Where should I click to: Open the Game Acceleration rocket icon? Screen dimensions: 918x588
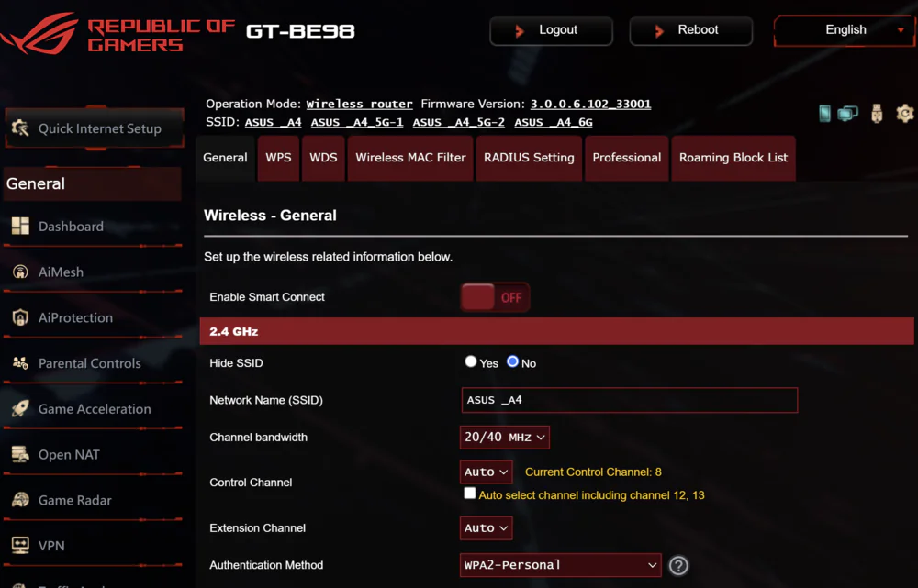(x=20, y=408)
